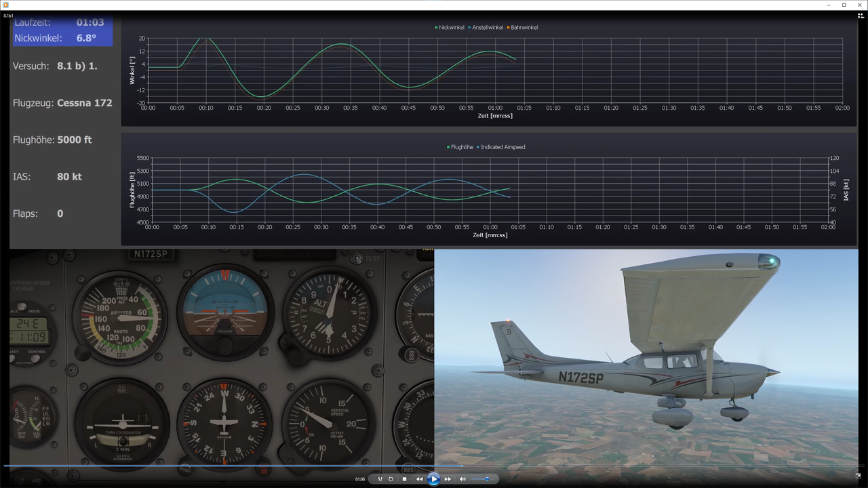Toggle the repeat button in the player
Image resolution: width=868 pixels, height=488 pixels.
point(391,479)
